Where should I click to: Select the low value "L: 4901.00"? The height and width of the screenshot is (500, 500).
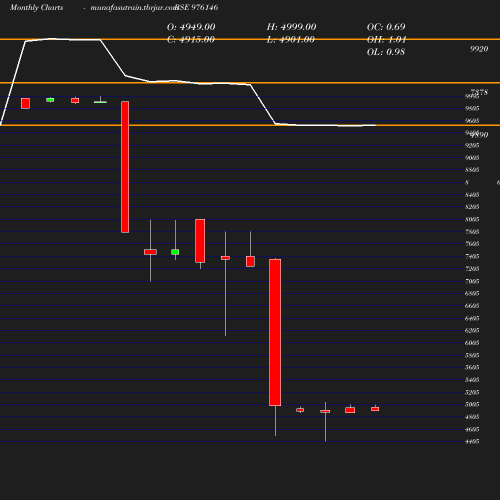pos(291,39)
